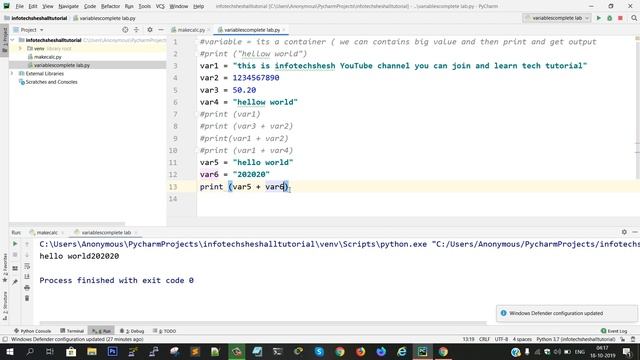Open Python 3.7 interpreter selector

click(576, 339)
